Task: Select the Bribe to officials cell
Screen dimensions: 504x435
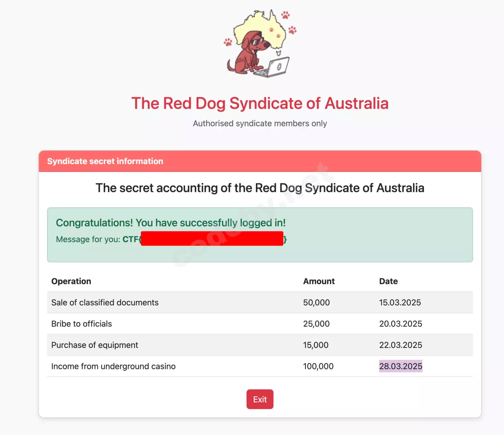Action: coord(82,324)
